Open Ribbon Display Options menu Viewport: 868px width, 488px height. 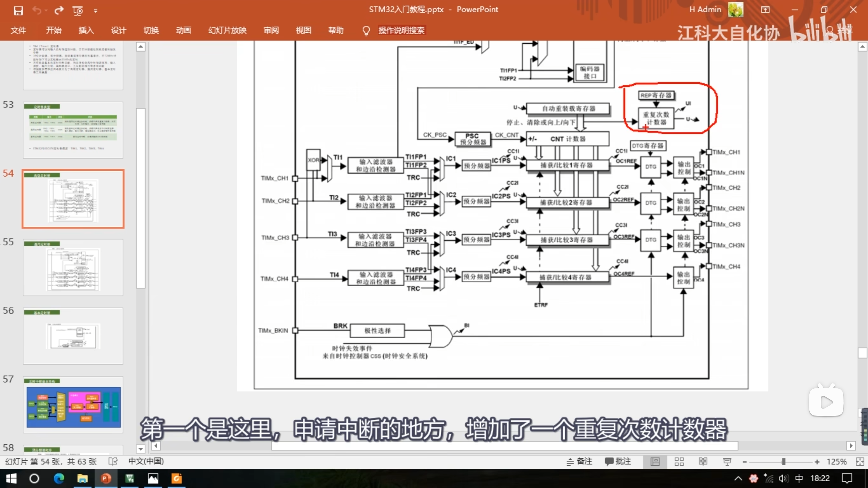click(765, 9)
